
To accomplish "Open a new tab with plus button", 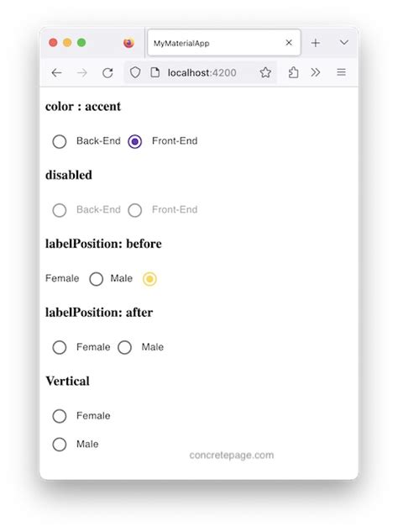I will coord(316,43).
